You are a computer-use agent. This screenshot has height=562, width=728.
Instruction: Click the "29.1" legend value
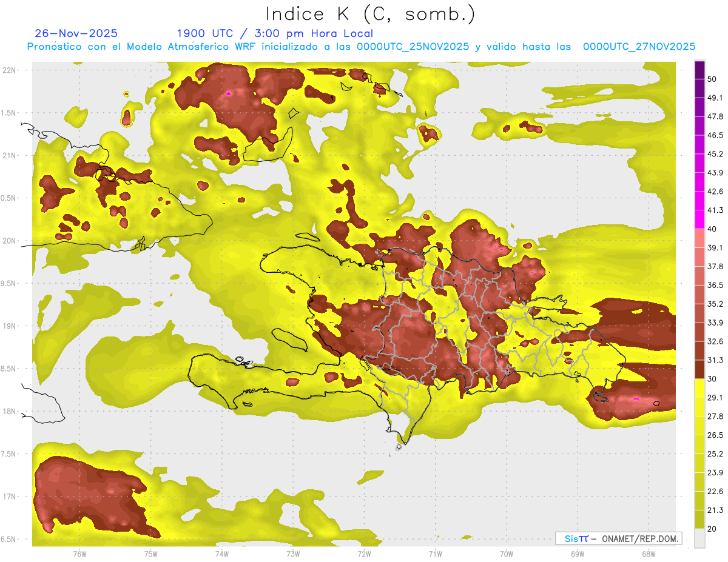pos(715,398)
